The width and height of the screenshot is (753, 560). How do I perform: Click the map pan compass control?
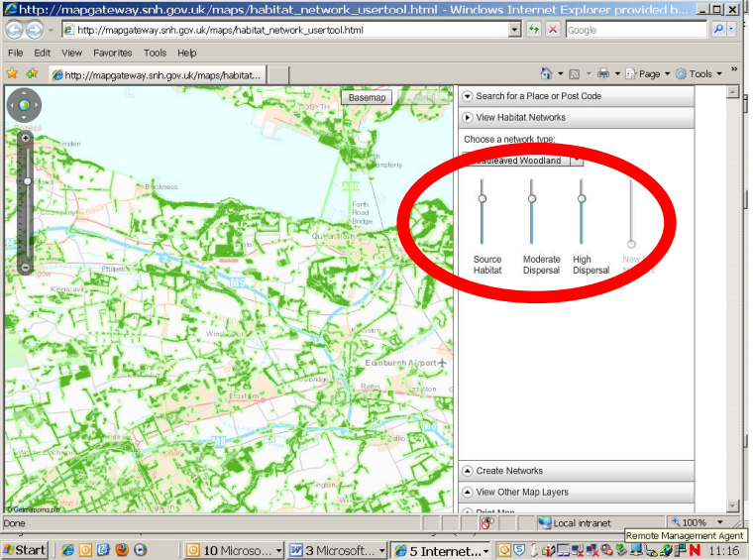24,105
